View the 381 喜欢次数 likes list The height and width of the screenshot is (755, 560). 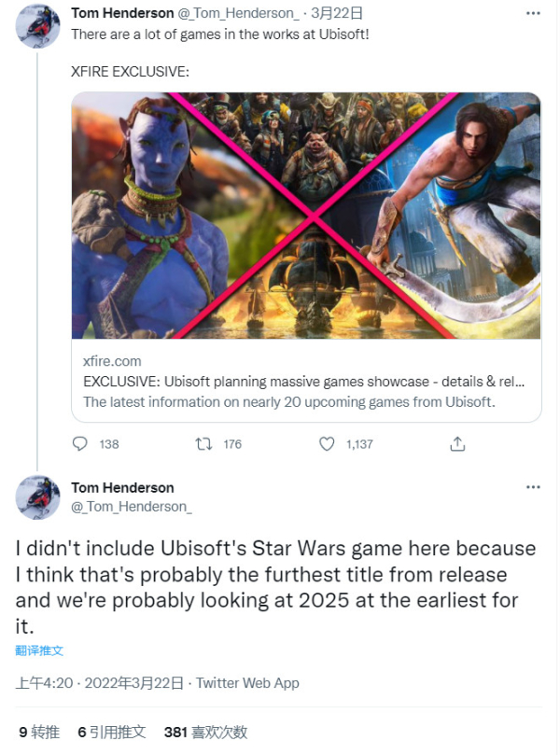(x=205, y=733)
